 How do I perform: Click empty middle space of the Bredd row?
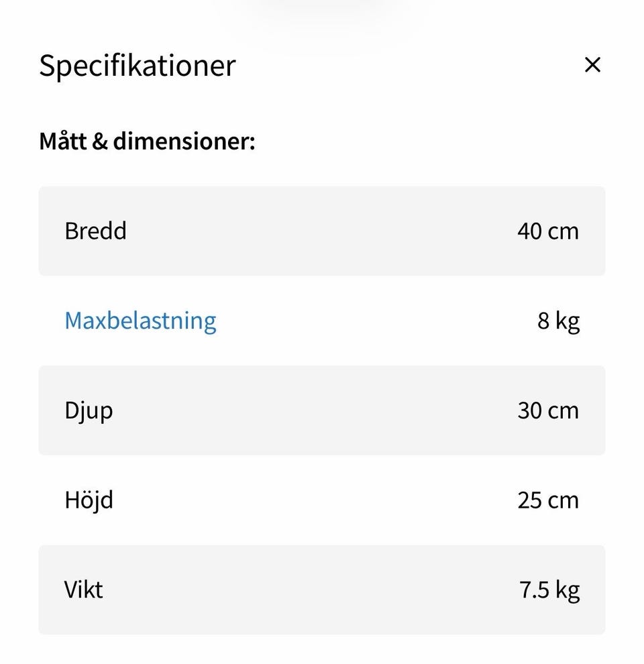coord(322,231)
